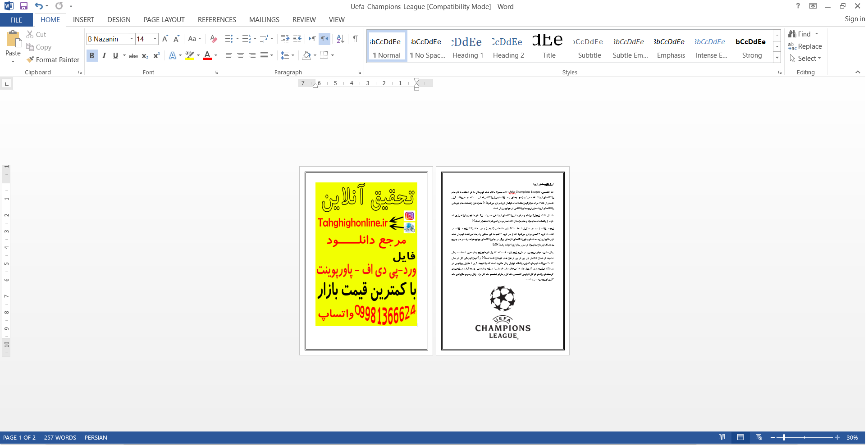This screenshot has width=868, height=445.
Task: Apply yellow text highlight color
Action: point(190,55)
